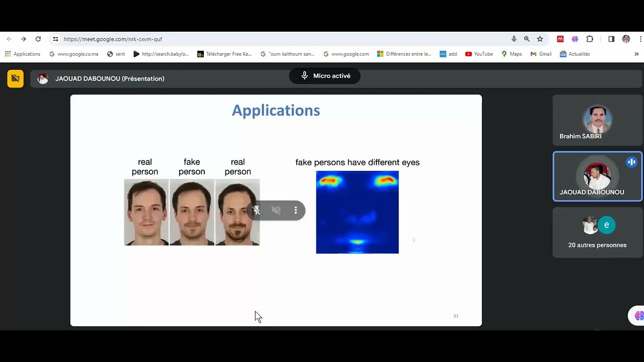Screen dimensions: 644x362
Task: Click the red extension icon in toolbar
Action: 560,39
